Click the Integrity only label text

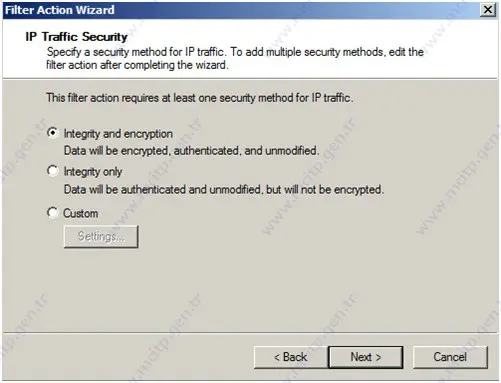[93, 172]
